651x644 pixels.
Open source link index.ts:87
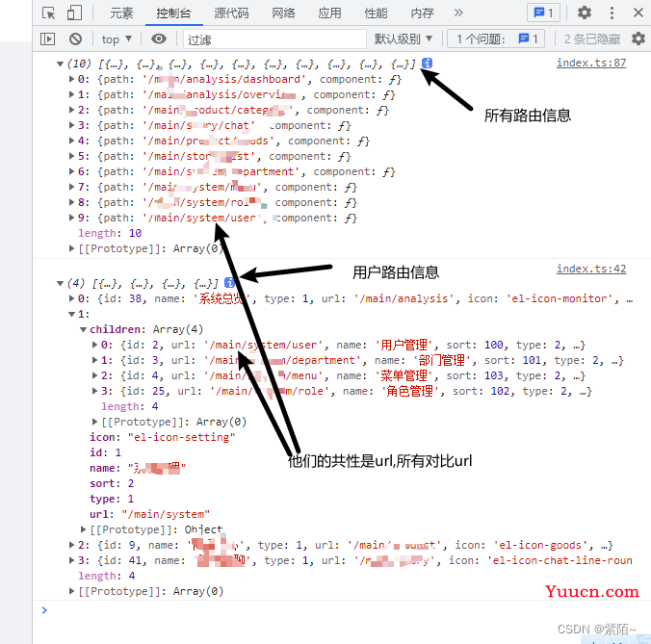[x=591, y=63]
